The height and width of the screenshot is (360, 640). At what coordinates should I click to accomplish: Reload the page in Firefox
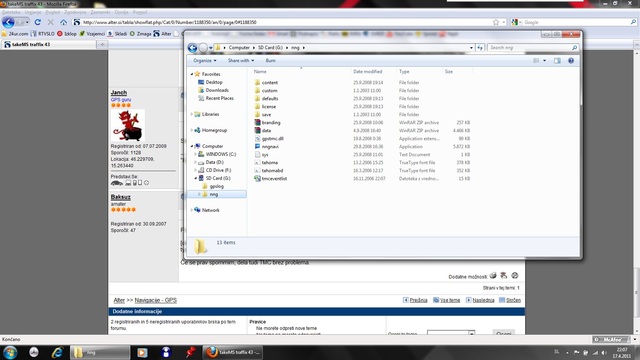(x=38, y=22)
